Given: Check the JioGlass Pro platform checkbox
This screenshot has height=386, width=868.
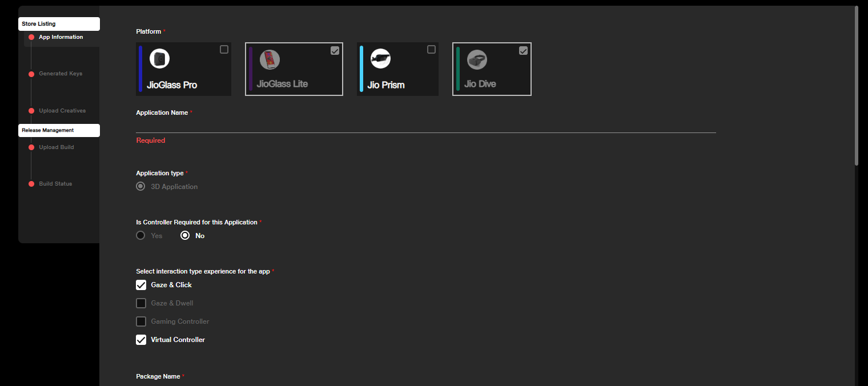Looking at the screenshot, I should (x=224, y=50).
